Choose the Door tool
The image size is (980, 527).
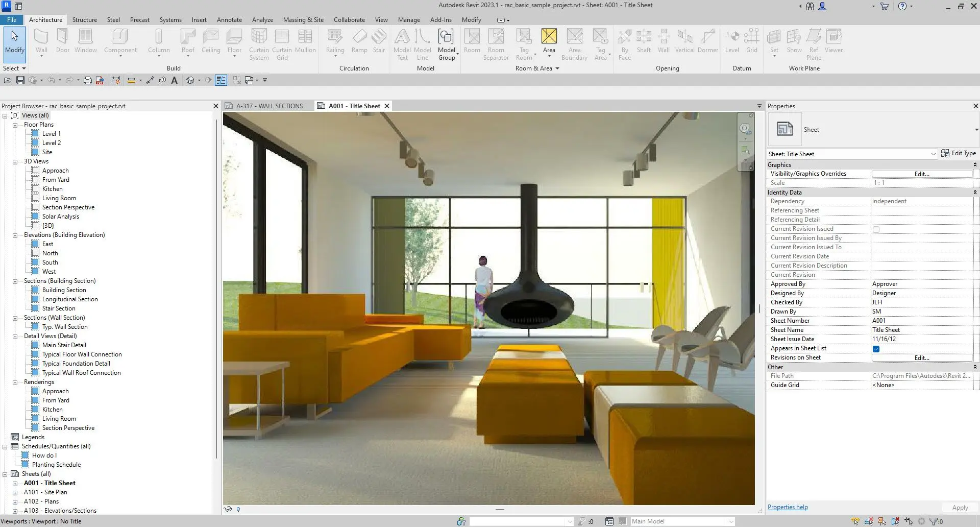click(63, 41)
